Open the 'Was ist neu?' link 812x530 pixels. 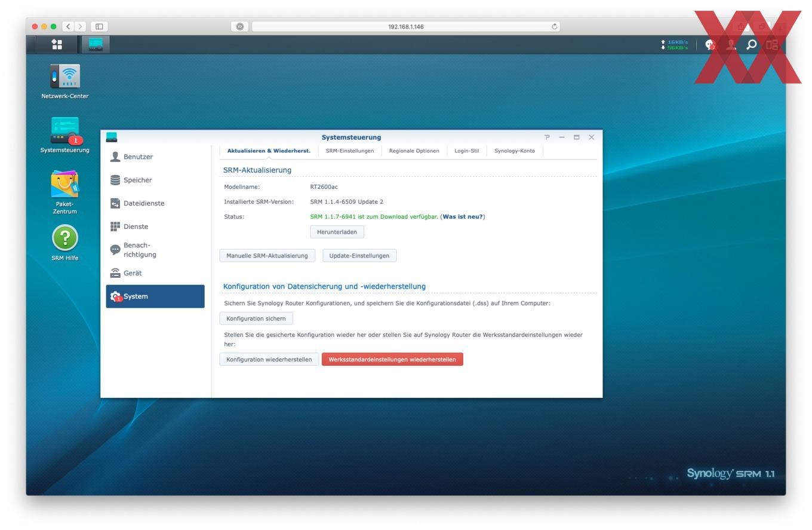pos(463,217)
